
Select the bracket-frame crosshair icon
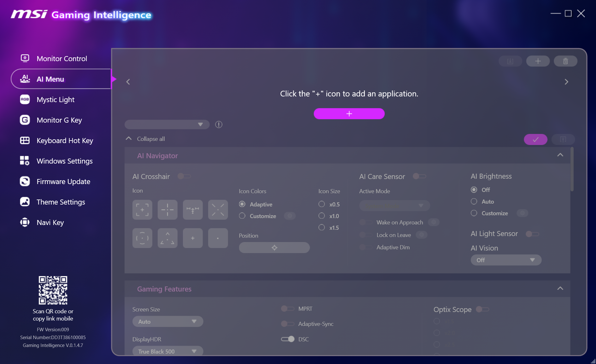click(142, 210)
